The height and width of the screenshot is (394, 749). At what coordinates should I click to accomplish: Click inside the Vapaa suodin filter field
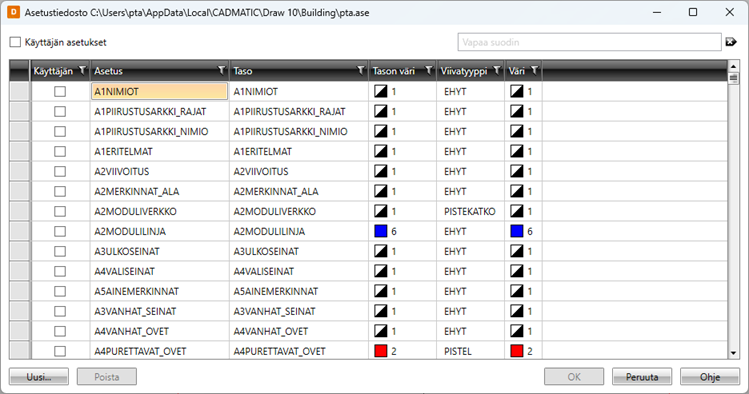(589, 42)
